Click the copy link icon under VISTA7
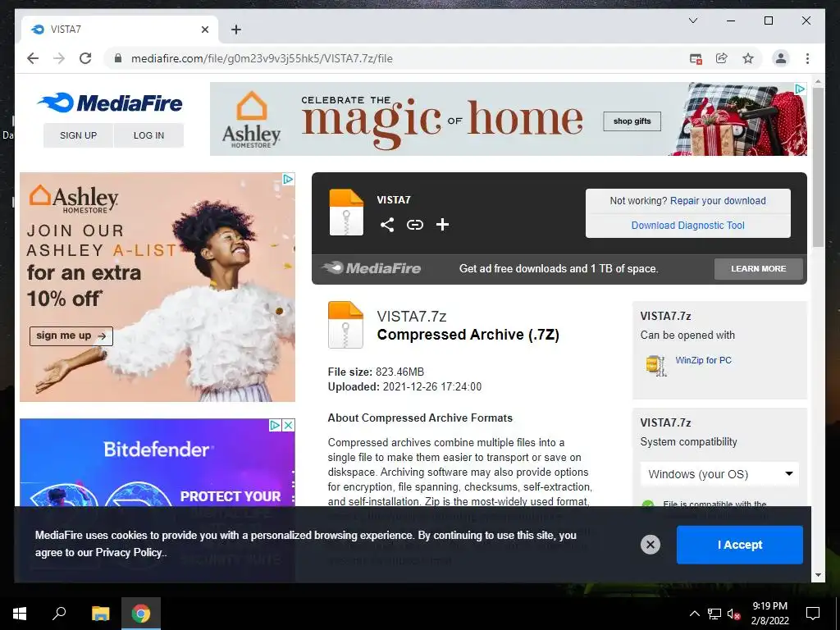Viewport: 840px width, 630px height. pyautogui.click(x=414, y=225)
